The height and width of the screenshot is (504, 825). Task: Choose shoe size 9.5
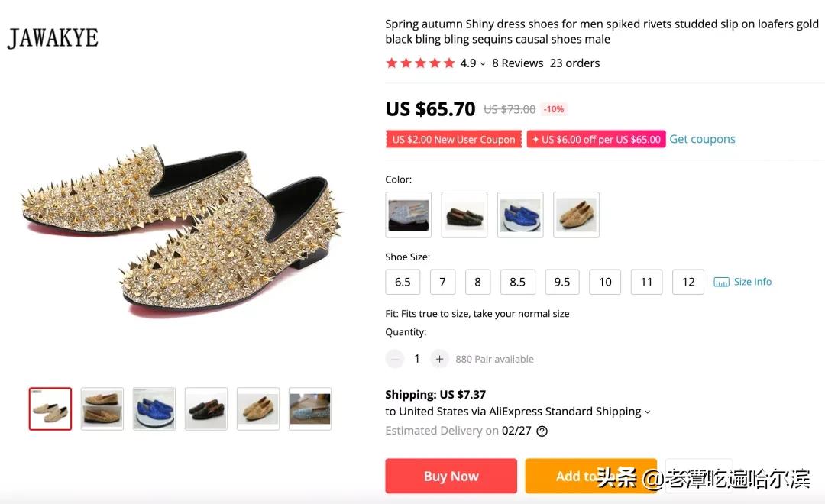point(562,282)
